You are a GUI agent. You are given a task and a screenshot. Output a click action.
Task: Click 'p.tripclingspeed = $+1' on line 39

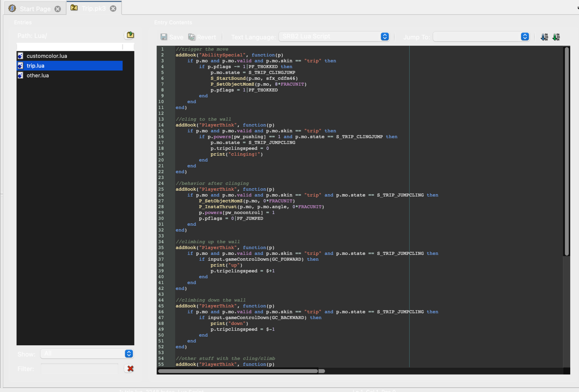243,271
